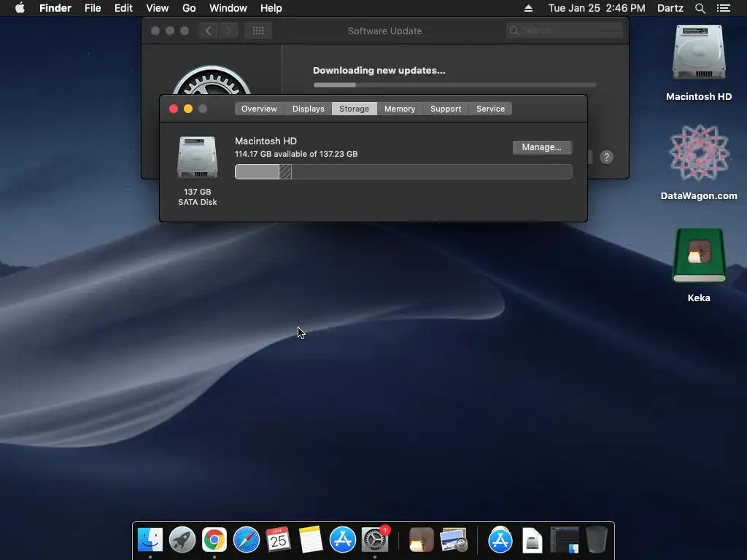Click the Dartz user name menu
Screen dimensions: 747x560
pos(670,8)
